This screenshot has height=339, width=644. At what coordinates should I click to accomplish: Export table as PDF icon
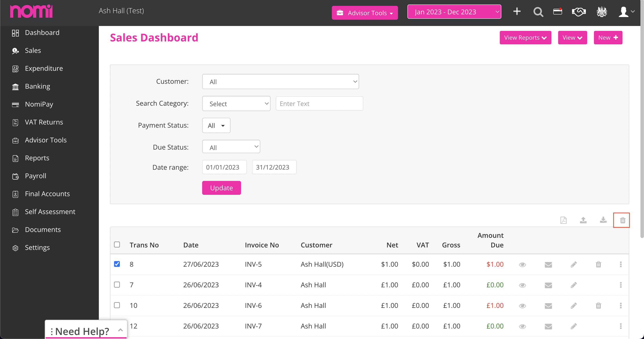(x=563, y=220)
